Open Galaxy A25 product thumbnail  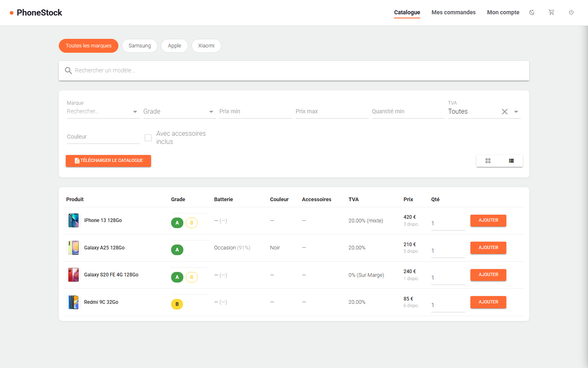pyautogui.click(x=73, y=248)
